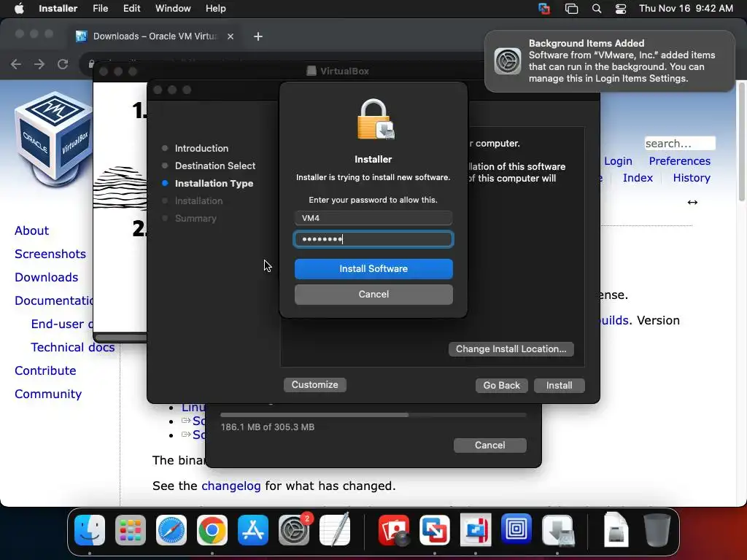This screenshot has width=747, height=560.
Task: Open the Edit menu
Action: pyautogui.click(x=131, y=9)
